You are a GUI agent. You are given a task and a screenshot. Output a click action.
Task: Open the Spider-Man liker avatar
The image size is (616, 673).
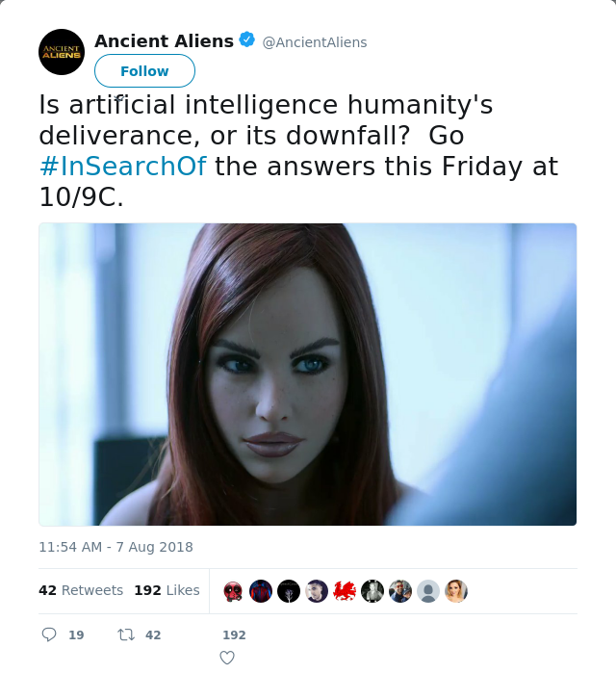261,591
